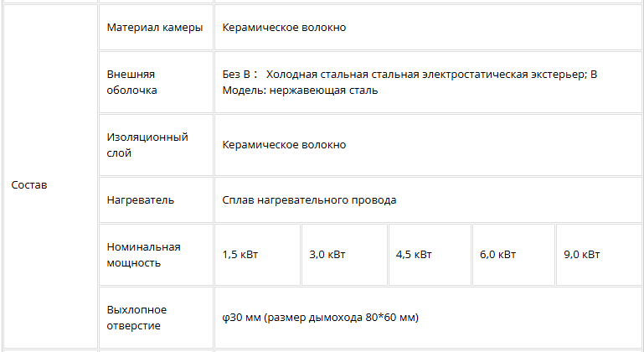Select the 'Материал камеры' label cell
This screenshot has width=644, height=352.
[x=156, y=28]
